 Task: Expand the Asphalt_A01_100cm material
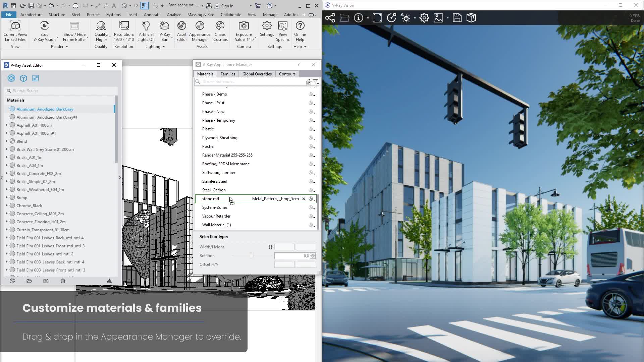coord(6,125)
